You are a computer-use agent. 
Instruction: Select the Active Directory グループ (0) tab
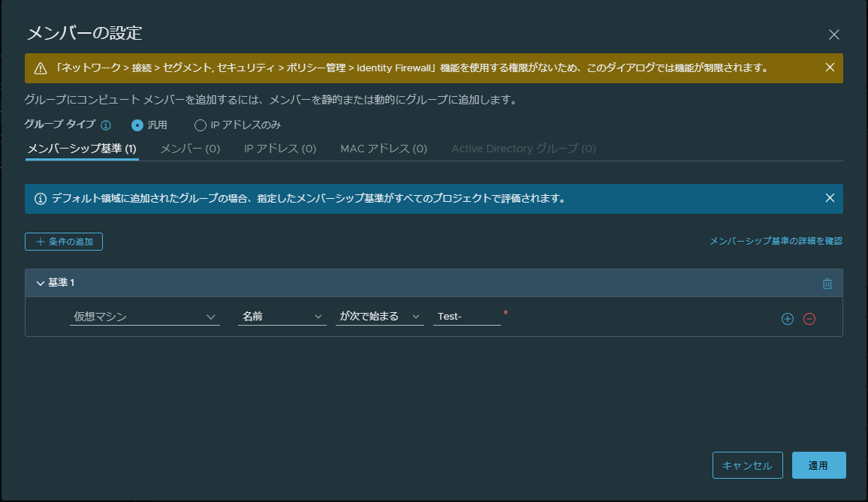[x=523, y=149]
